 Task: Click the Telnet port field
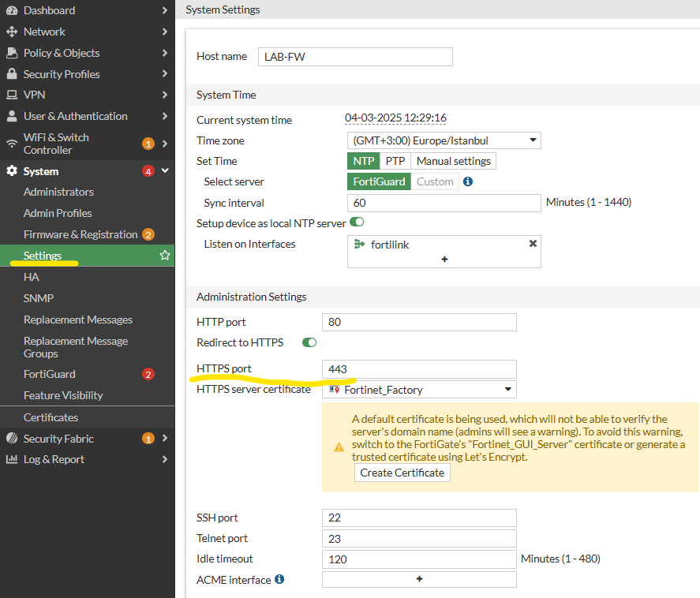(419, 539)
